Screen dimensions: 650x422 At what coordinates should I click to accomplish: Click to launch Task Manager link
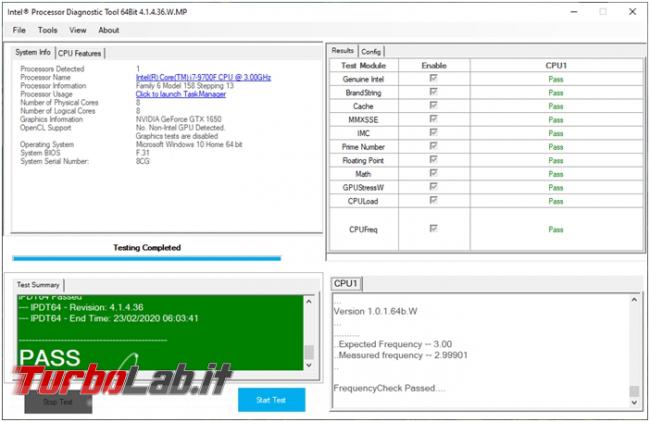click(x=181, y=94)
